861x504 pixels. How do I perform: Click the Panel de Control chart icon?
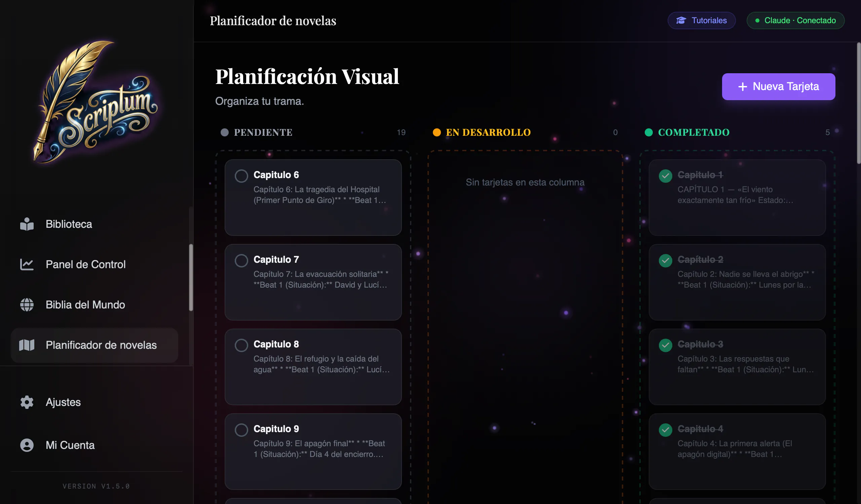(27, 264)
